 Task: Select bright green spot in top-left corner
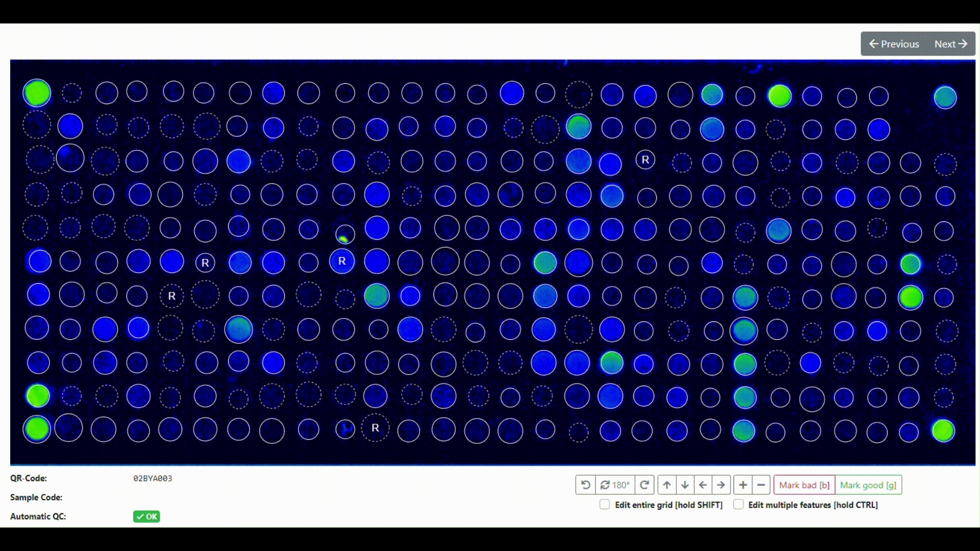[x=37, y=93]
